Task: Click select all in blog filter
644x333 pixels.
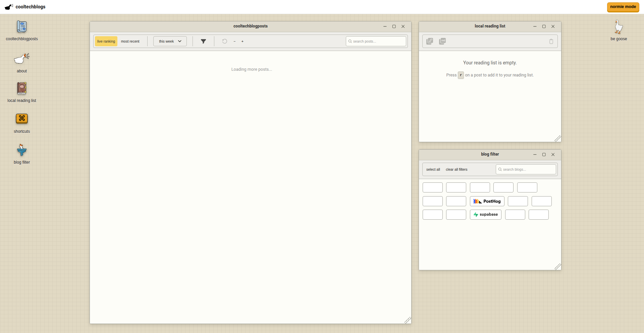Action: [433, 169]
